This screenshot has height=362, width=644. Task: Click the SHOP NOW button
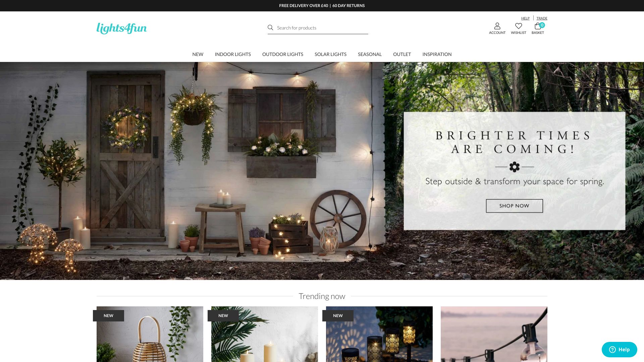click(515, 205)
